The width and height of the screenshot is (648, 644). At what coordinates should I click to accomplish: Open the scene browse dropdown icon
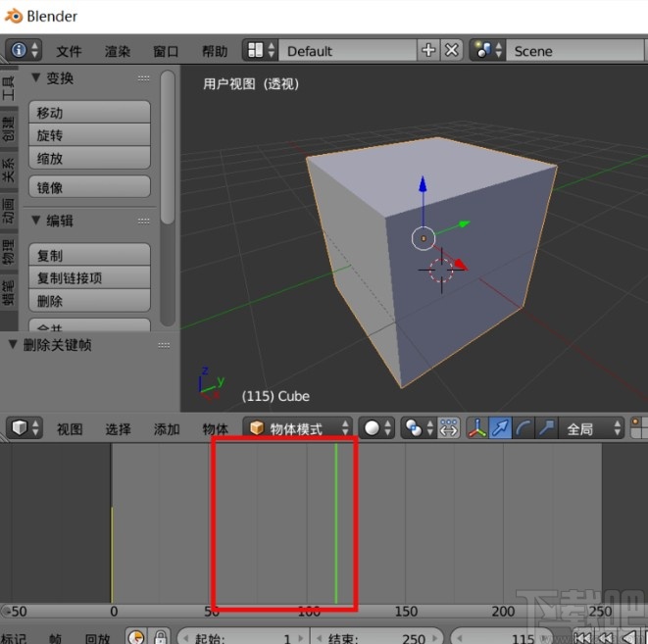tap(487, 50)
